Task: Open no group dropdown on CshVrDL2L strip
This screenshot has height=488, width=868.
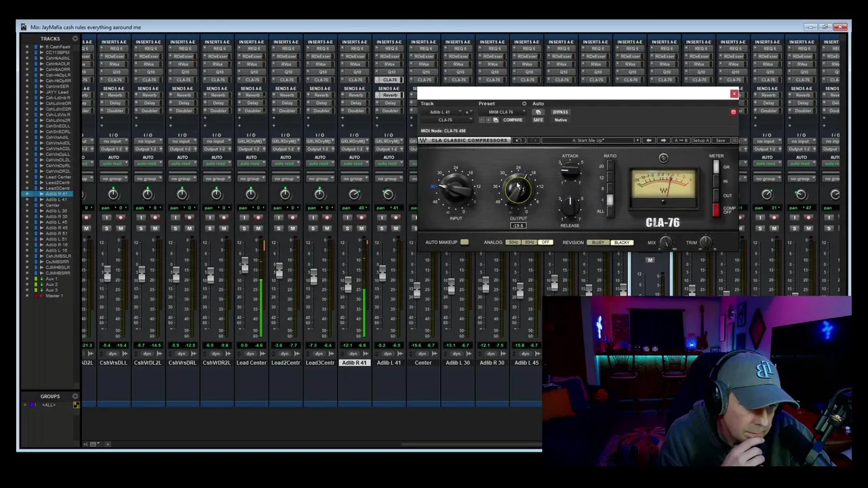Action: [148, 179]
